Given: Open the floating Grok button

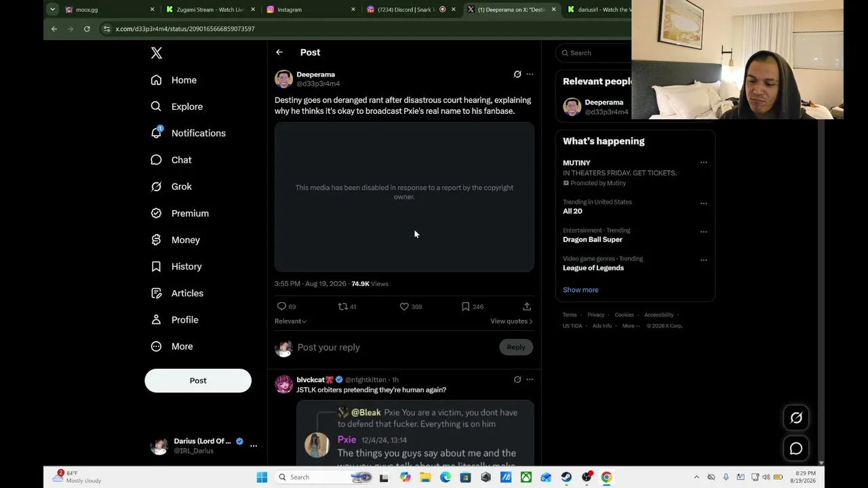Looking at the screenshot, I should click(x=796, y=418).
